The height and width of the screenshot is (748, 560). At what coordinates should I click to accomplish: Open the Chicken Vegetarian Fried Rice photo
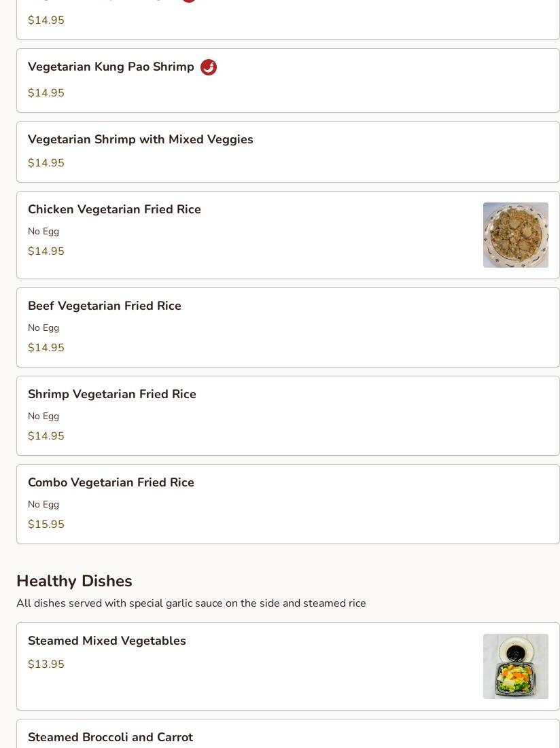[516, 235]
